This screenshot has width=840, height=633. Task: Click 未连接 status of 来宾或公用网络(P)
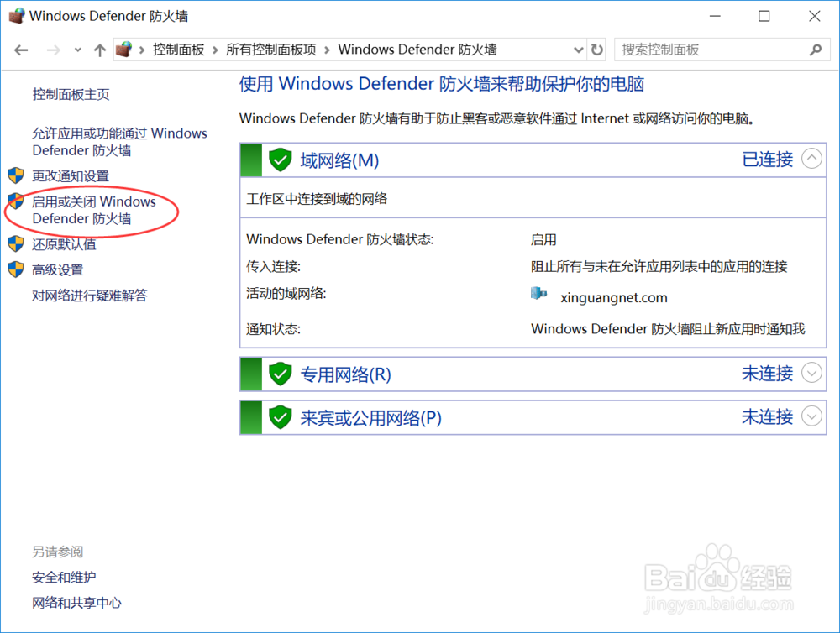pos(767,416)
